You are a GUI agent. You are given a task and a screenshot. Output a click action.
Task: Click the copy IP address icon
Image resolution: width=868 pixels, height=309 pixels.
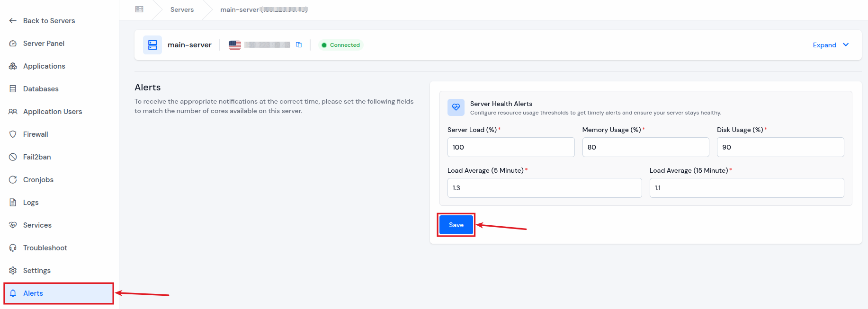299,45
